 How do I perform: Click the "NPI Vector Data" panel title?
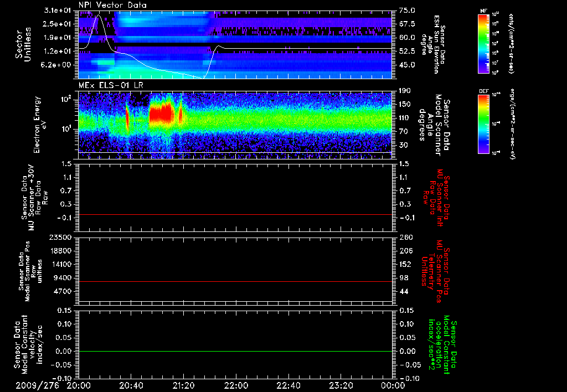pos(112,5)
